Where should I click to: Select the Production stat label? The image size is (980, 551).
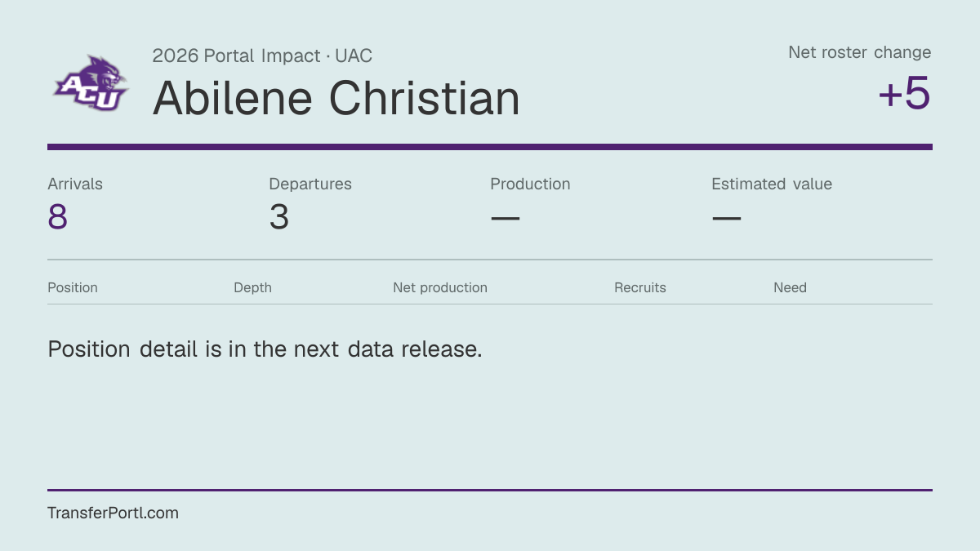tap(530, 184)
